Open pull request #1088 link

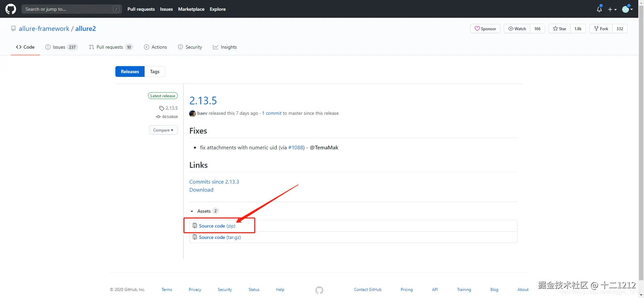tap(296, 147)
